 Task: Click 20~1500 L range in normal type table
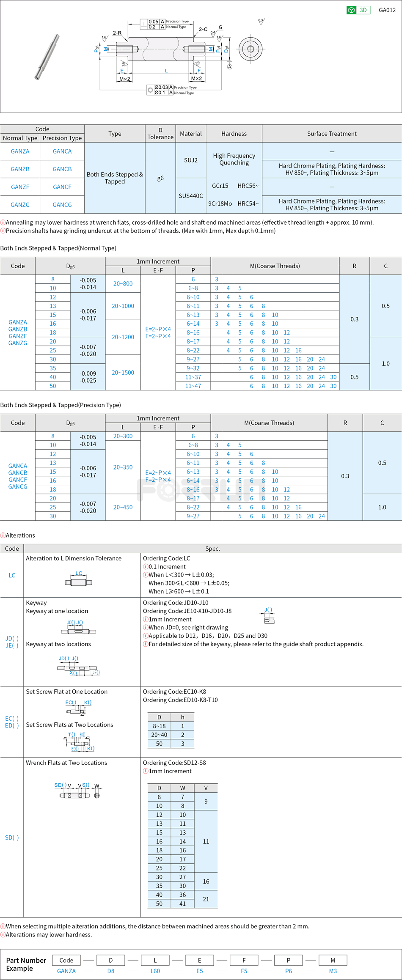point(123,373)
